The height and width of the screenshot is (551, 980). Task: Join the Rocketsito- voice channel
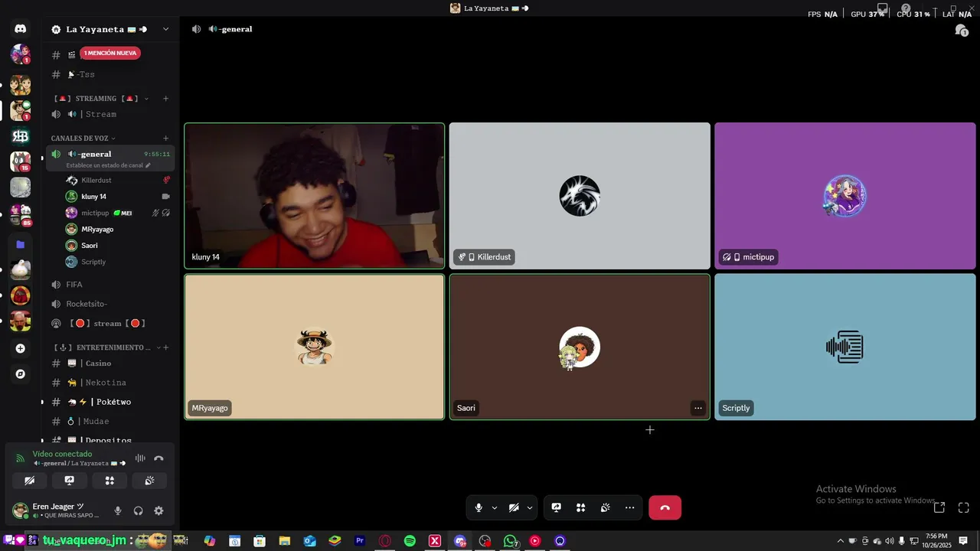click(x=110, y=304)
